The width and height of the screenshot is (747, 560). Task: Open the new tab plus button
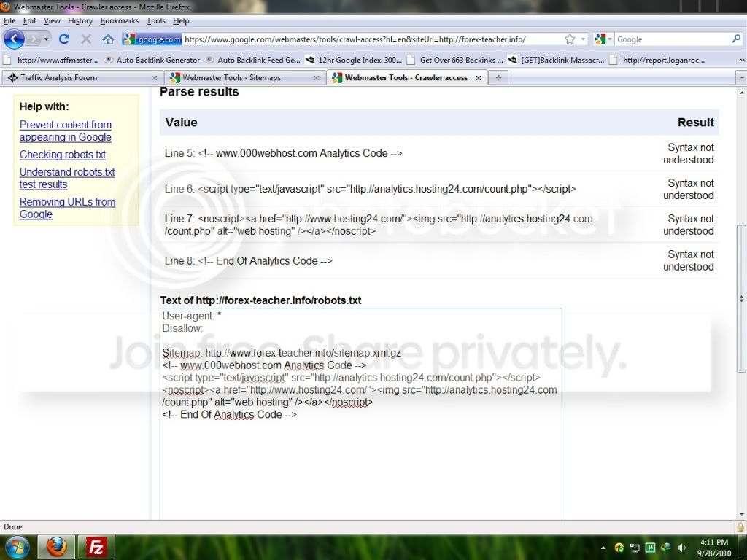pyautogui.click(x=498, y=77)
